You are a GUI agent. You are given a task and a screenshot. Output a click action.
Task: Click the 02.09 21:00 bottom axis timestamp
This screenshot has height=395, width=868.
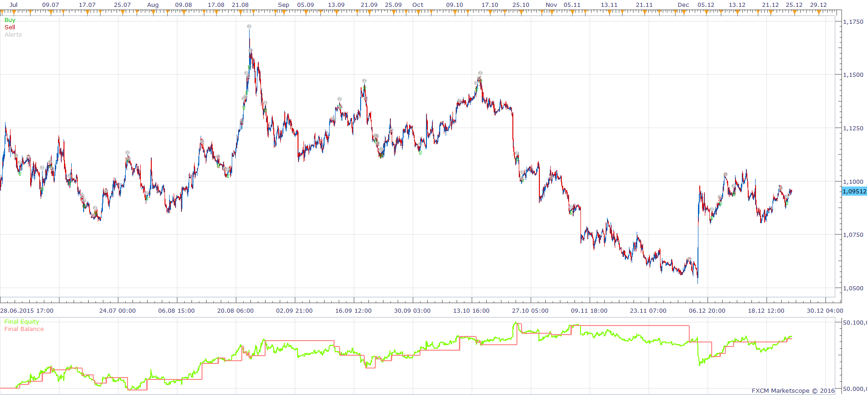294,311
